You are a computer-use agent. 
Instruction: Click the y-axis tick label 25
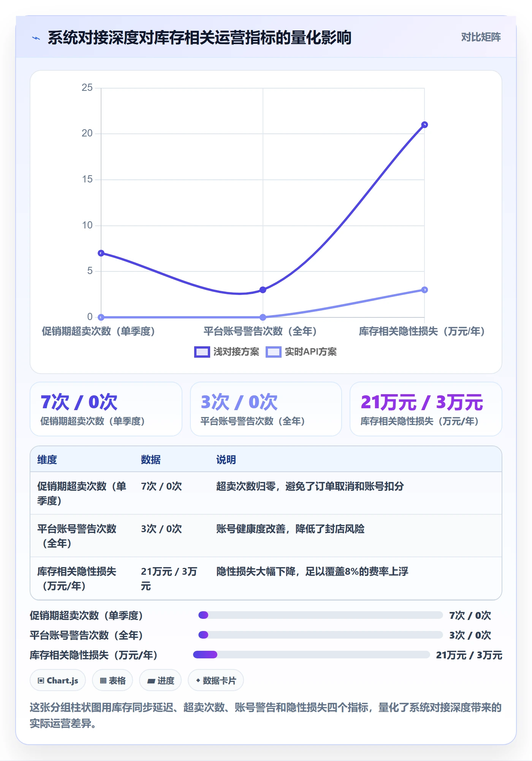[87, 87]
